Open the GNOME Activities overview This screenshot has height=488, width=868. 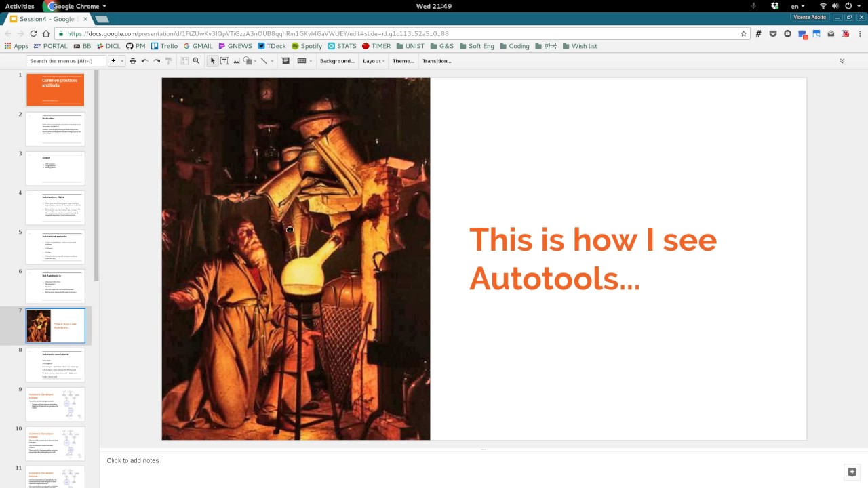click(20, 6)
